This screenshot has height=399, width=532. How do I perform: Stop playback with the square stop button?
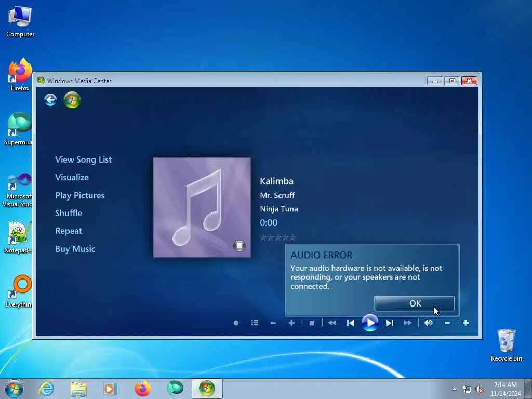312,323
